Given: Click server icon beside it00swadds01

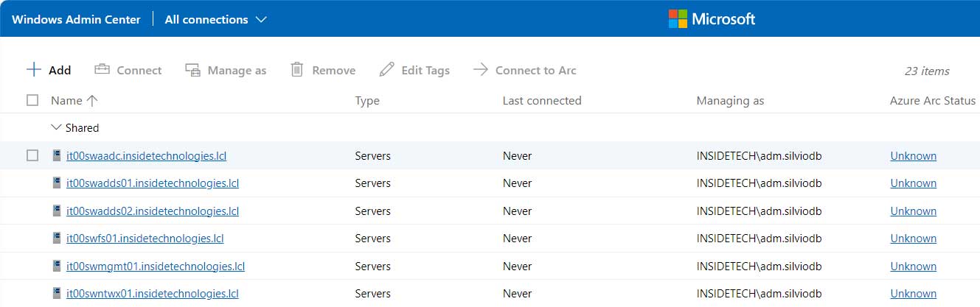Looking at the screenshot, I should point(57,183).
